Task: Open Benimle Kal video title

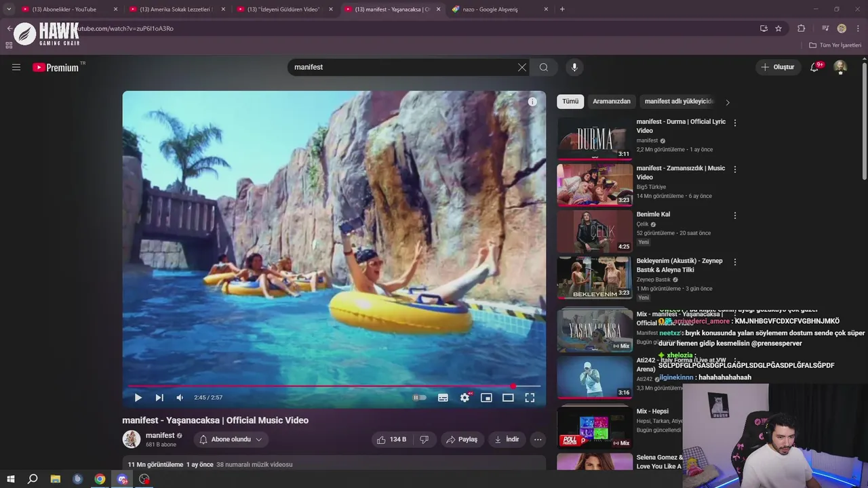Action: (x=653, y=214)
